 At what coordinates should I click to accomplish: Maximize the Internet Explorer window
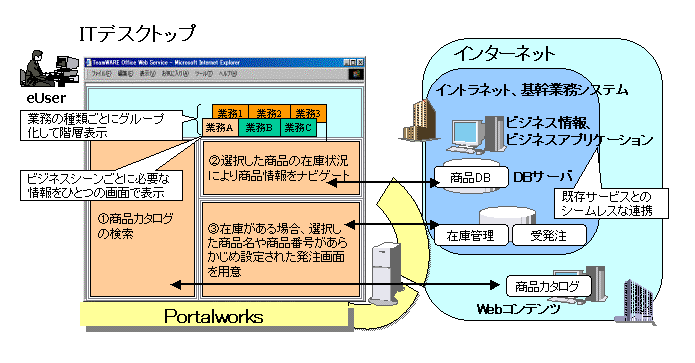(353, 62)
